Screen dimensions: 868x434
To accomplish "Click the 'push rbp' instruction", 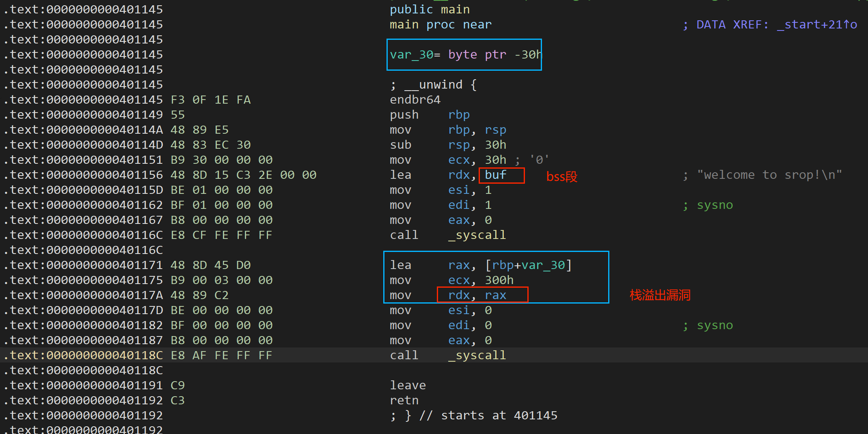I will [430, 115].
